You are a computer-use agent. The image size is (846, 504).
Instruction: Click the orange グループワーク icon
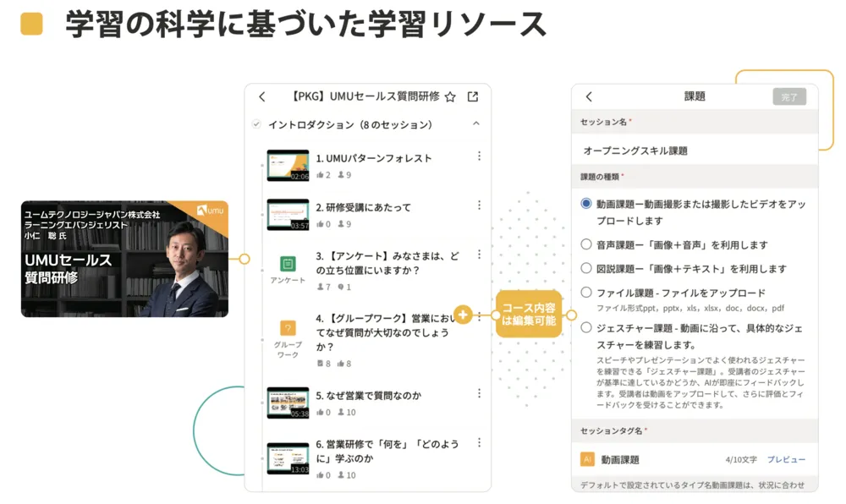point(288,328)
